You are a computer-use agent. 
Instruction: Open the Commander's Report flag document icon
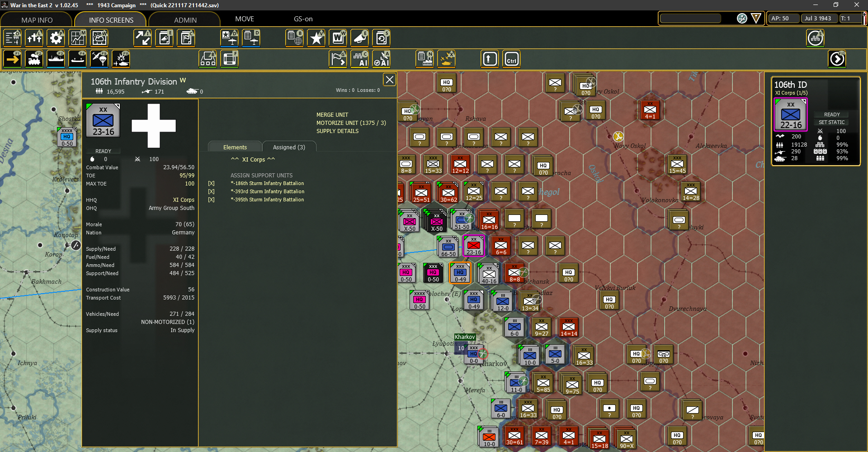click(186, 38)
